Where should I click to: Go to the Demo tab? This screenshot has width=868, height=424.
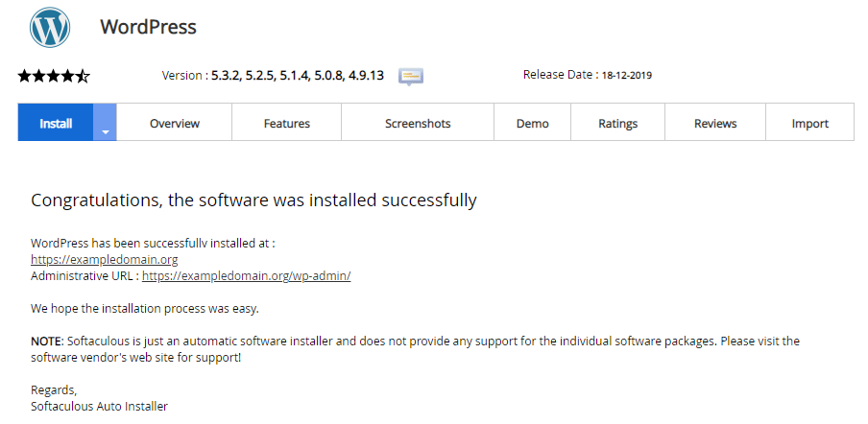(533, 122)
